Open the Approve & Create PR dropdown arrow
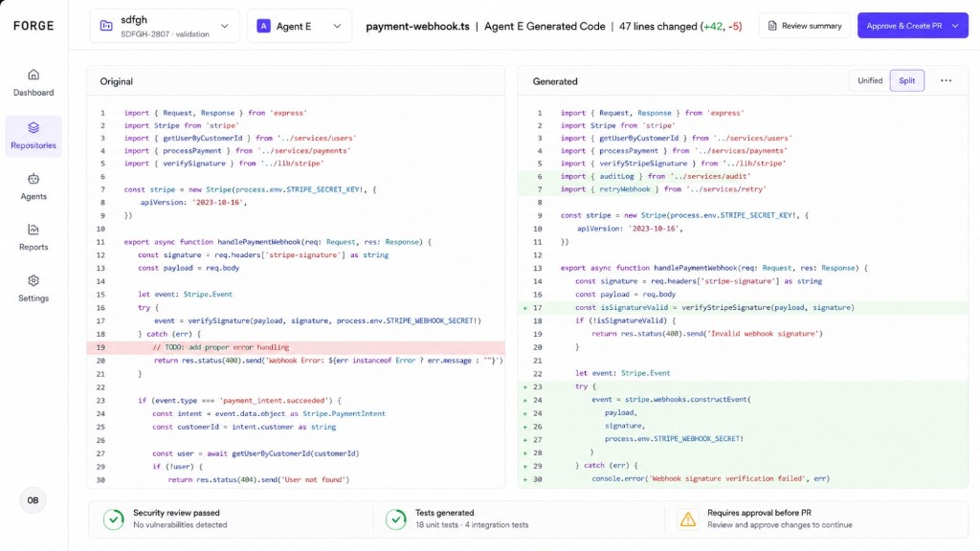980x551 pixels. (x=955, y=26)
